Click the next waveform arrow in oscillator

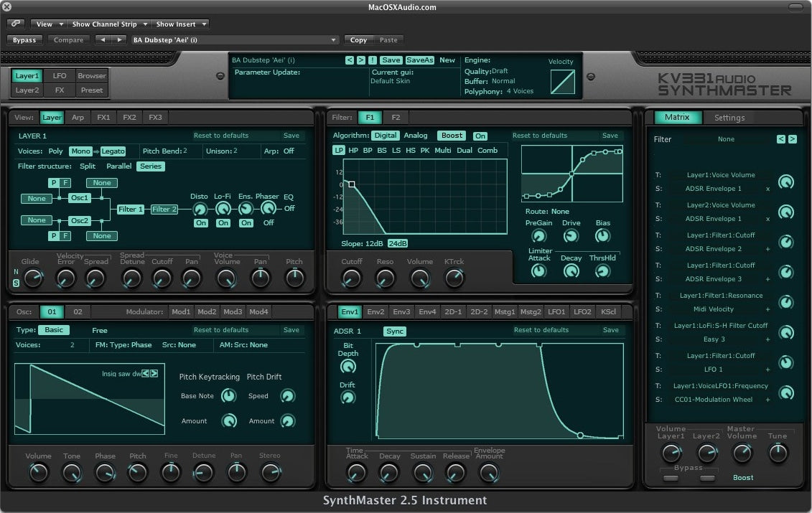[154, 373]
